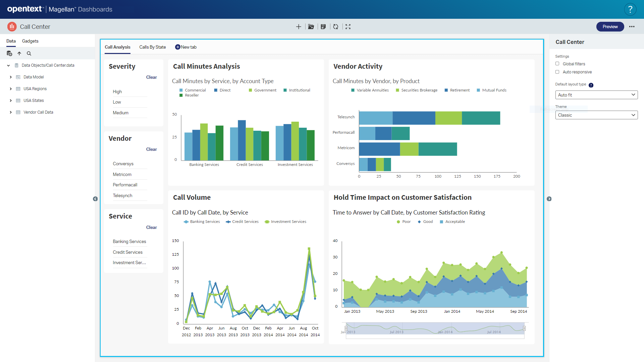Click the Default layout type help icon
The width and height of the screenshot is (644, 362).
[591, 85]
